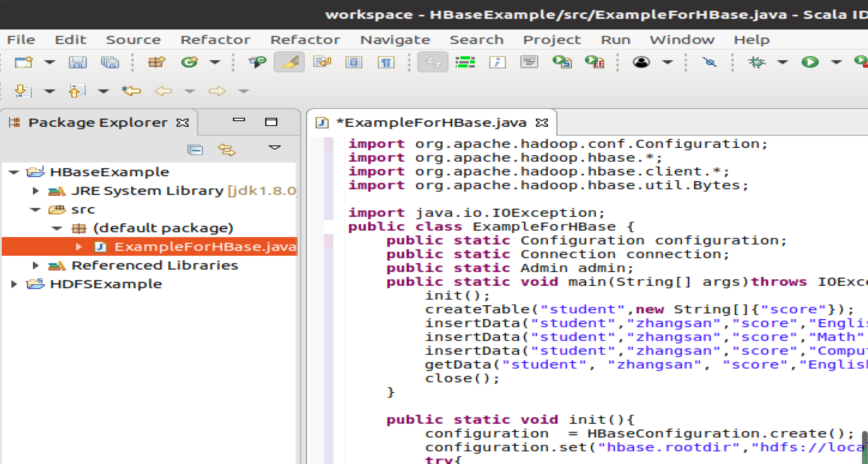Click the Next Annotation icon
Image resolution: width=868 pixels, height=464 pixels.
(24, 91)
